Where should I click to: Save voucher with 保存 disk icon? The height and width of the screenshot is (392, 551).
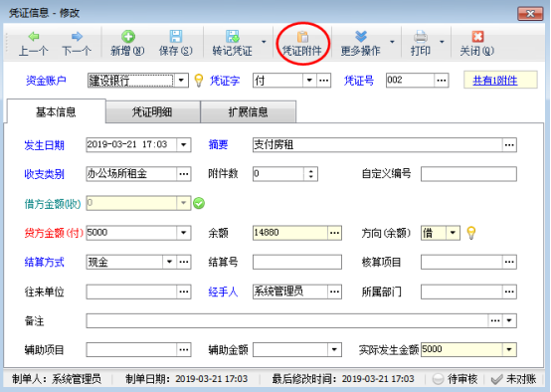pyautogui.click(x=176, y=36)
